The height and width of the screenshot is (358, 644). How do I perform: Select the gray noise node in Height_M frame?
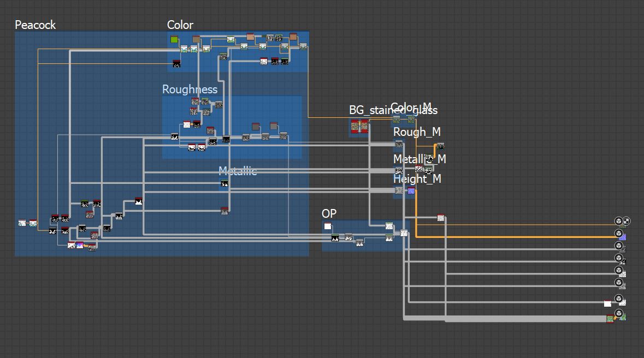[x=399, y=190]
